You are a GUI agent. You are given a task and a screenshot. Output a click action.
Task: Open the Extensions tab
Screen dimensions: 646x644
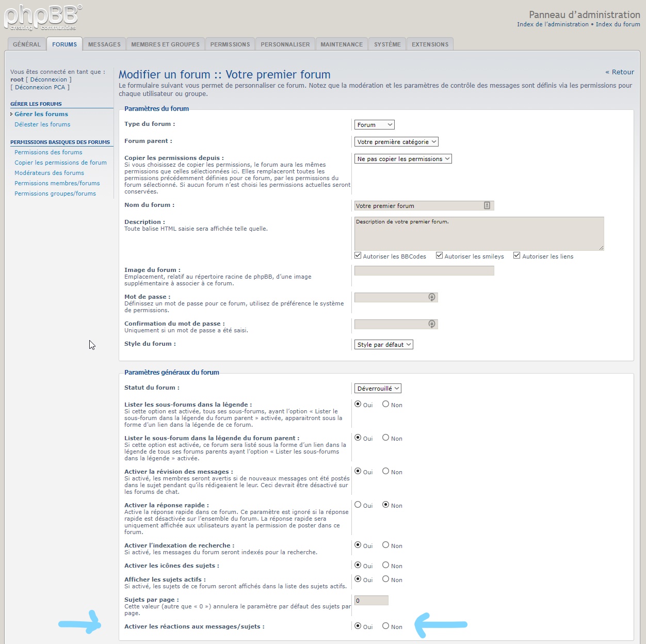coord(430,44)
